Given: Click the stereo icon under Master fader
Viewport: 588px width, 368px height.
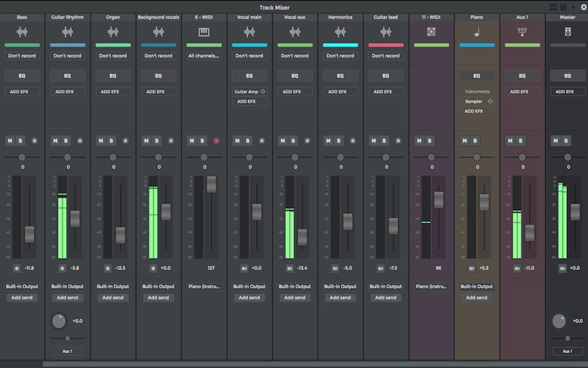Looking at the screenshot, I should [x=562, y=268].
